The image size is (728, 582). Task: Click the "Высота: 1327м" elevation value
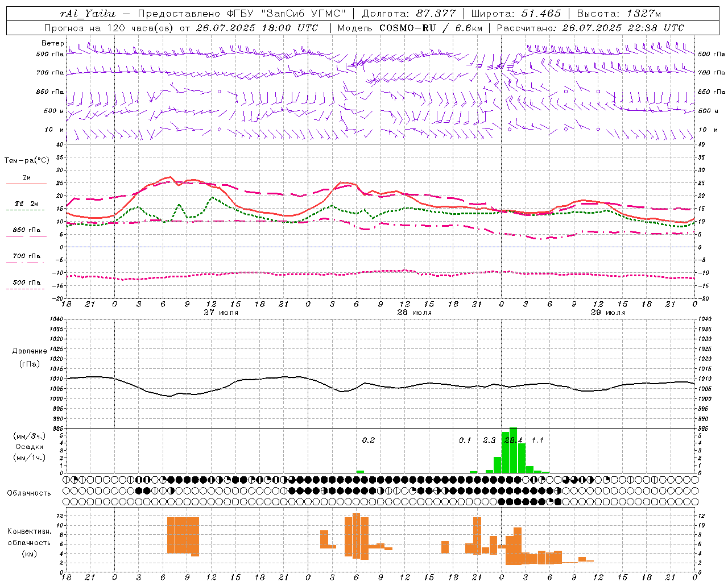coord(619,14)
